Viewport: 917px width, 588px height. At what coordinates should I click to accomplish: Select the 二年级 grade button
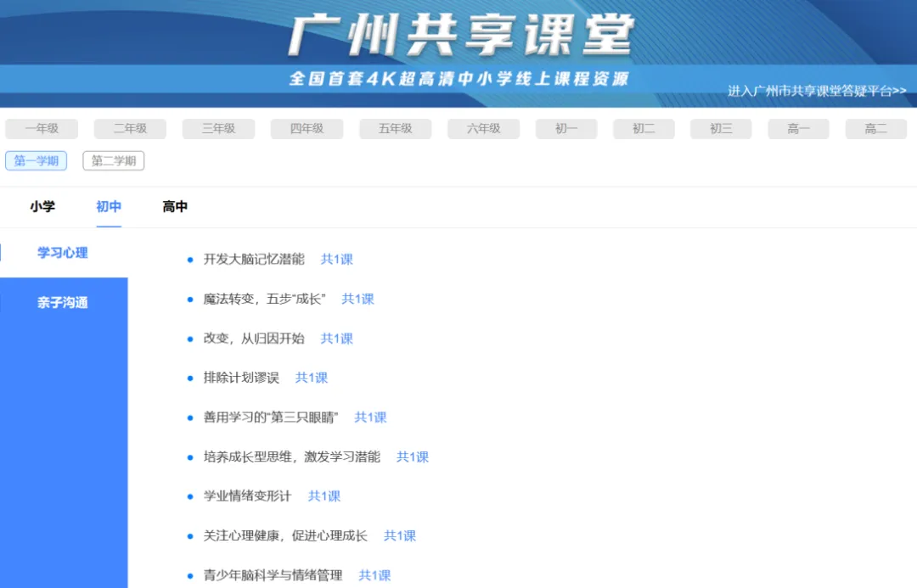click(x=130, y=129)
